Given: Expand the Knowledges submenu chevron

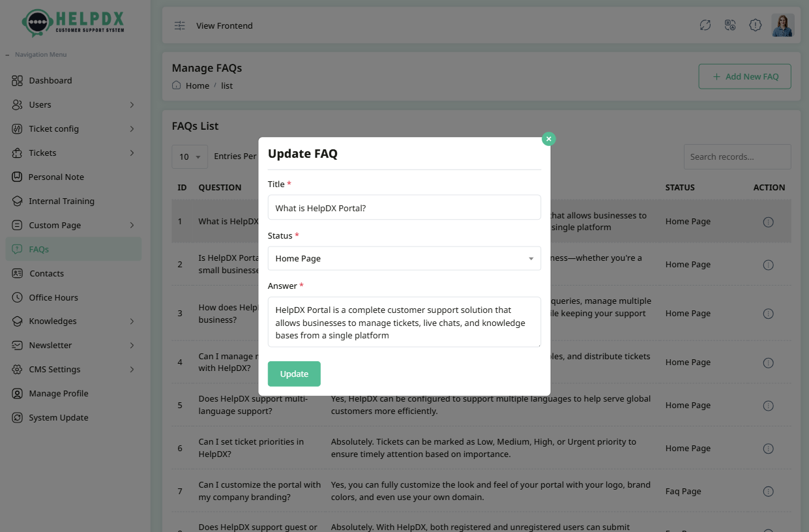Looking at the screenshot, I should (132, 321).
